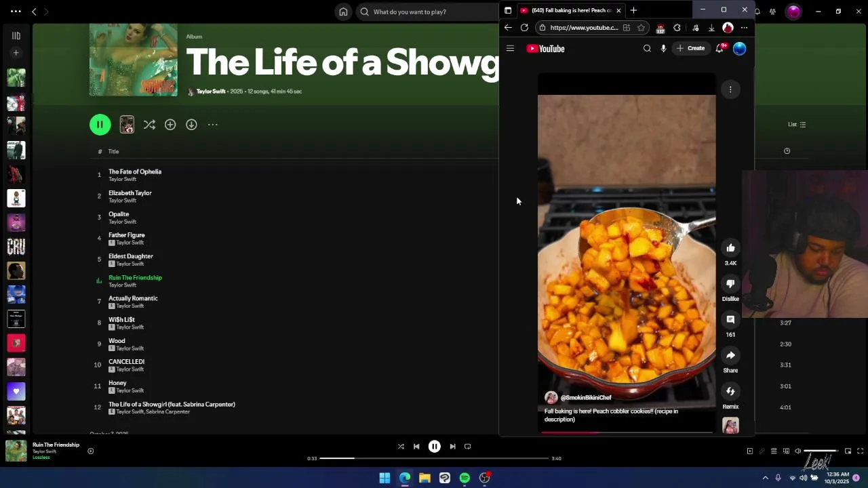Mute Spotify with the speaker icon
868x488 pixels.
tap(797, 451)
